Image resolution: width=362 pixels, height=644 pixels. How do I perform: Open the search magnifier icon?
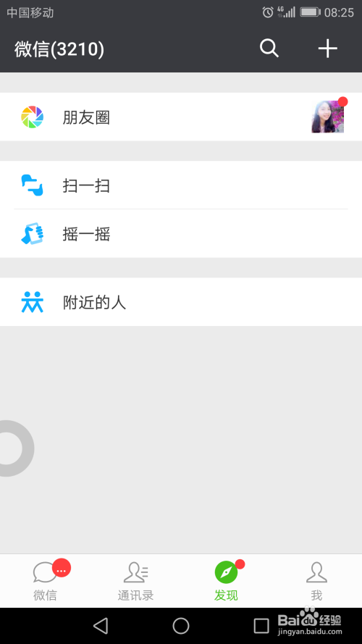tap(269, 49)
